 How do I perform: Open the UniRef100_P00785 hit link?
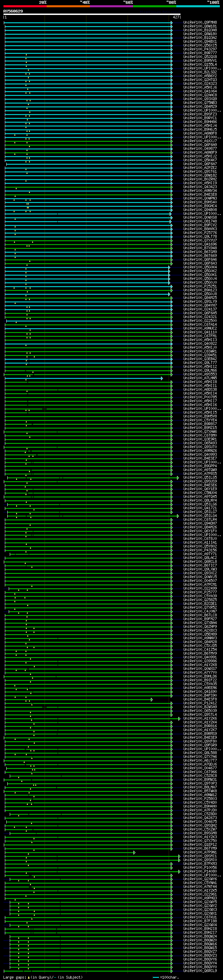(200, 397)
